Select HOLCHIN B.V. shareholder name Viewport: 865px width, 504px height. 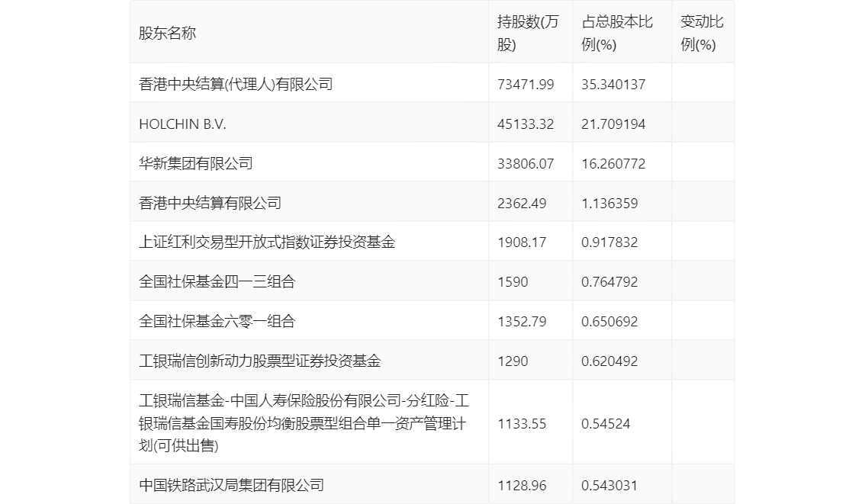coord(182,124)
